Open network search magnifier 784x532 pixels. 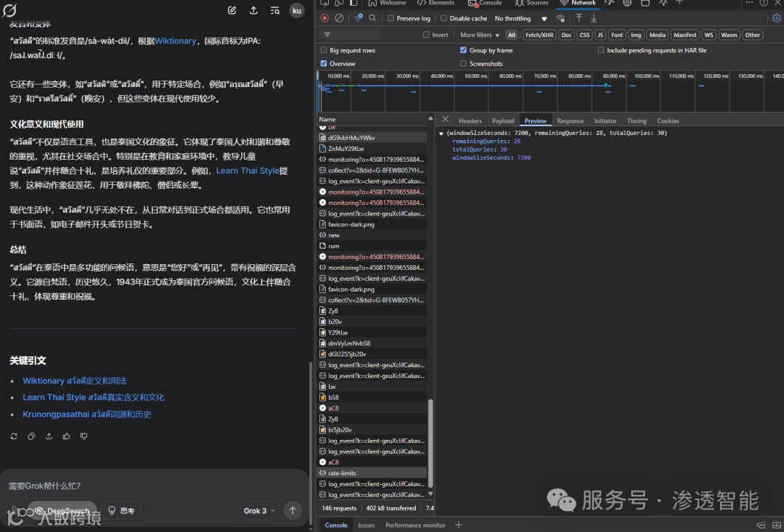pyautogui.click(x=372, y=18)
